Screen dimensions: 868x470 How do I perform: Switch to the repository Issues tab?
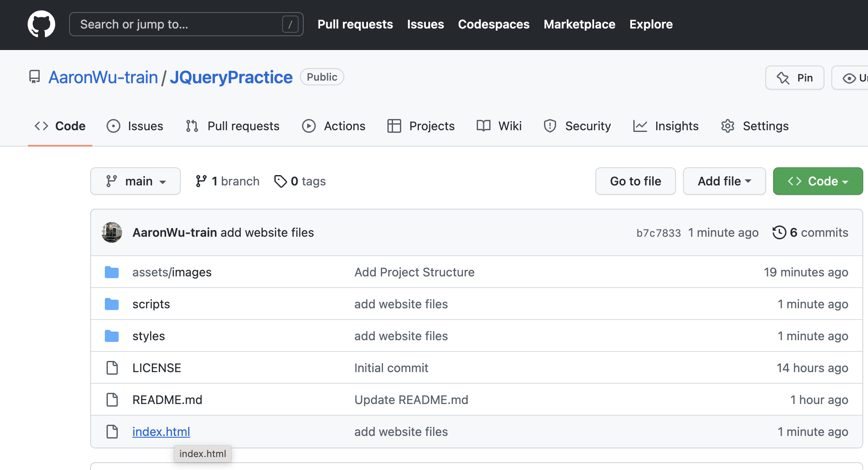[x=135, y=126]
